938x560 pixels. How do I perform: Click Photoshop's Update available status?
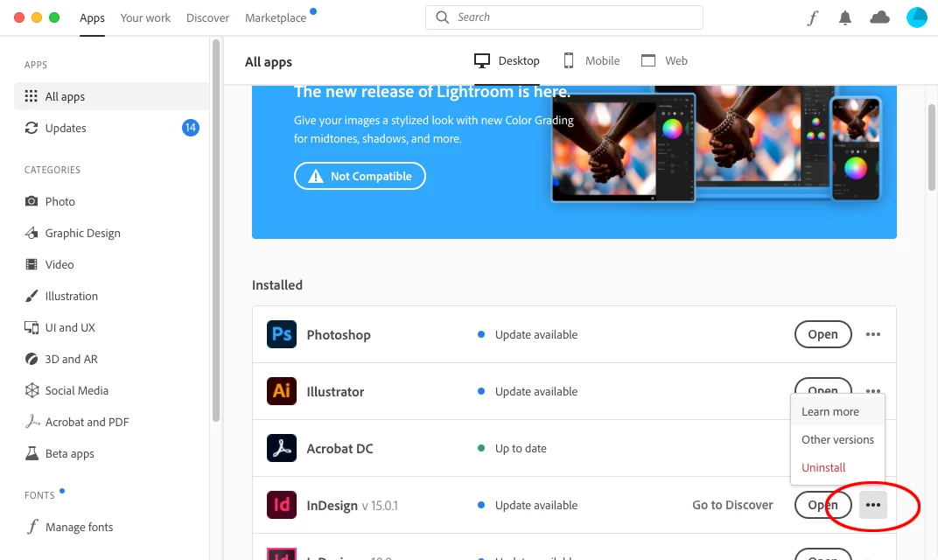(x=536, y=334)
